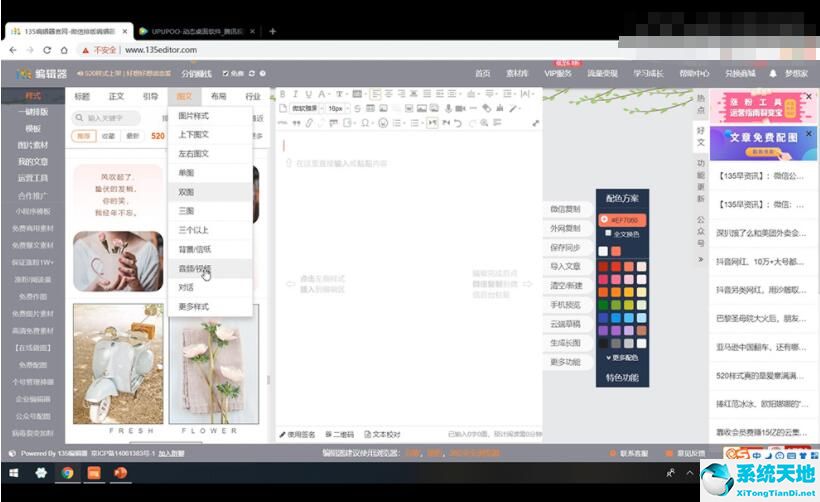This screenshot has height=502, width=820.
Task: Select the 推荐 filter tag
Action: pyautogui.click(x=84, y=136)
